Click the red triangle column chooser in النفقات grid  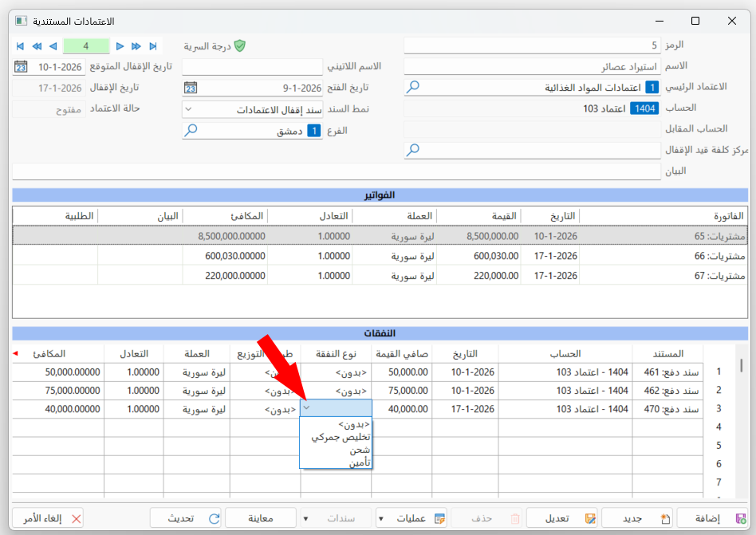click(15, 354)
